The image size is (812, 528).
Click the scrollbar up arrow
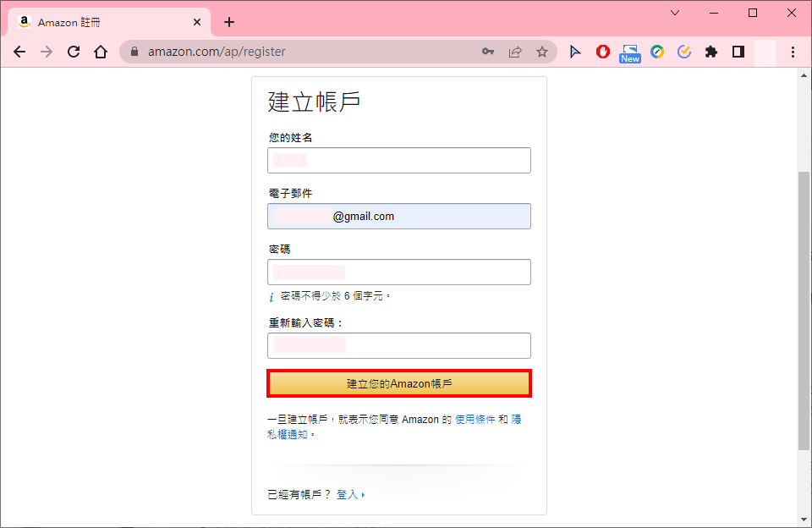pos(804,75)
